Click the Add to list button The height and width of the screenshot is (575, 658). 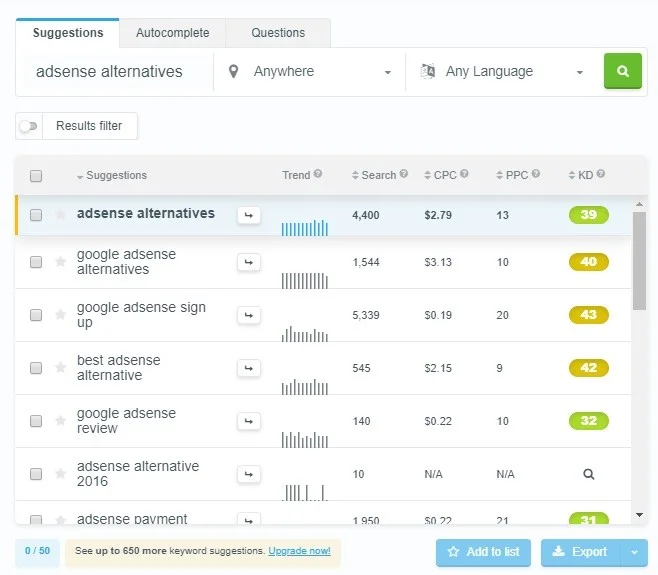click(x=483, y=552)
